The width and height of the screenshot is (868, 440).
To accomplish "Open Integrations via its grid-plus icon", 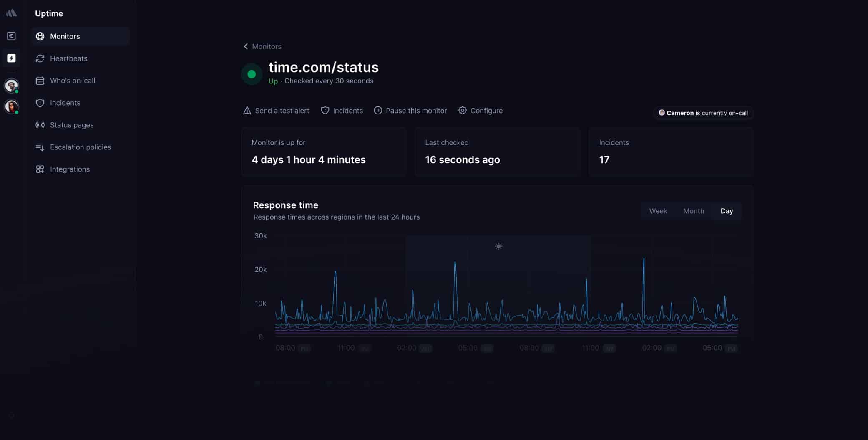I will click(x=40, y=169).
